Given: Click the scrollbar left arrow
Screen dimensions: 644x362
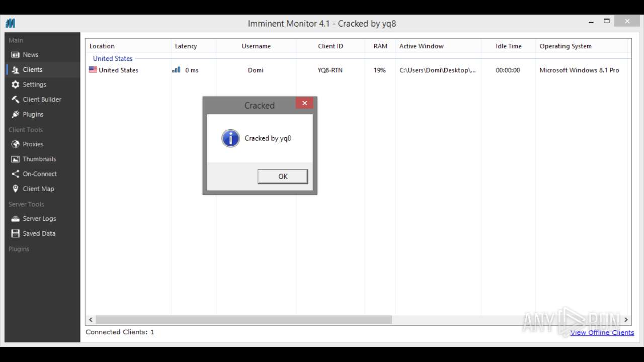Looking at the screenshot, I should [91, 320].
